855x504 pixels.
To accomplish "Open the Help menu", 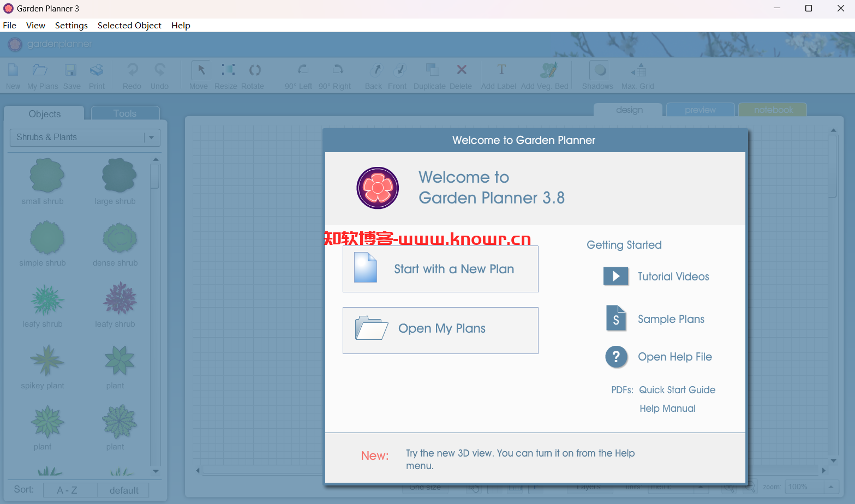I will 181,25.
